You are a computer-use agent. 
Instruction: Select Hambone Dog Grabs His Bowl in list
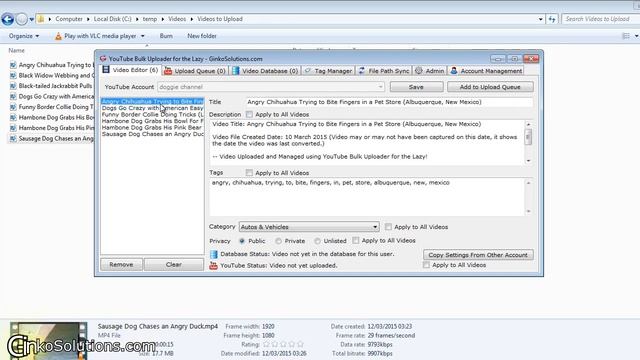(x=152, y=121)
